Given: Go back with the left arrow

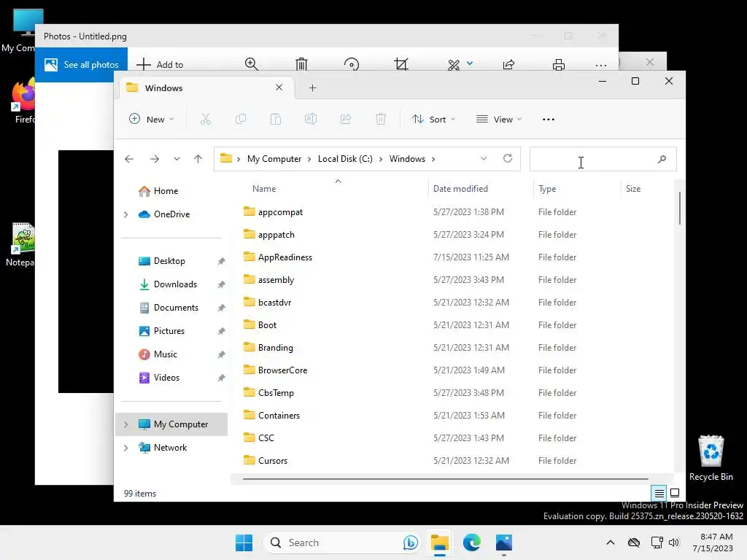Looking at the screenshot, I should [x=129, y=159].
